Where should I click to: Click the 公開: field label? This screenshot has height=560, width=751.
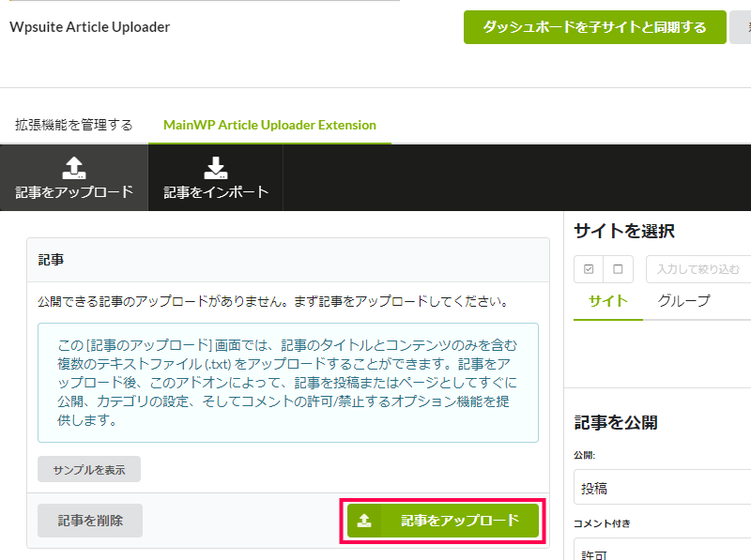(584, 455)
